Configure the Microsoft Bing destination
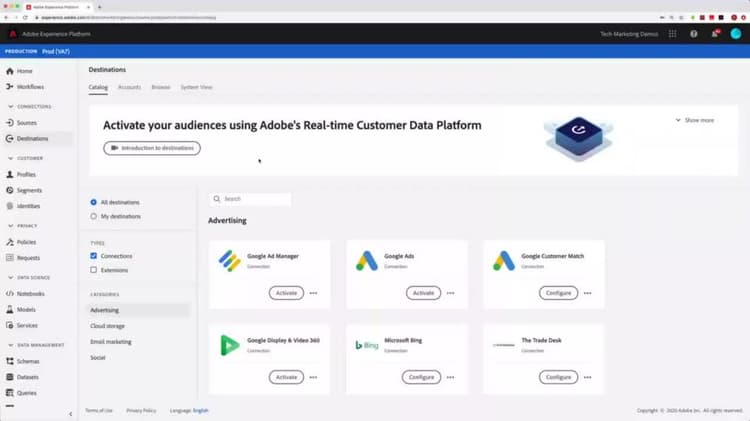 pos(421,377)
